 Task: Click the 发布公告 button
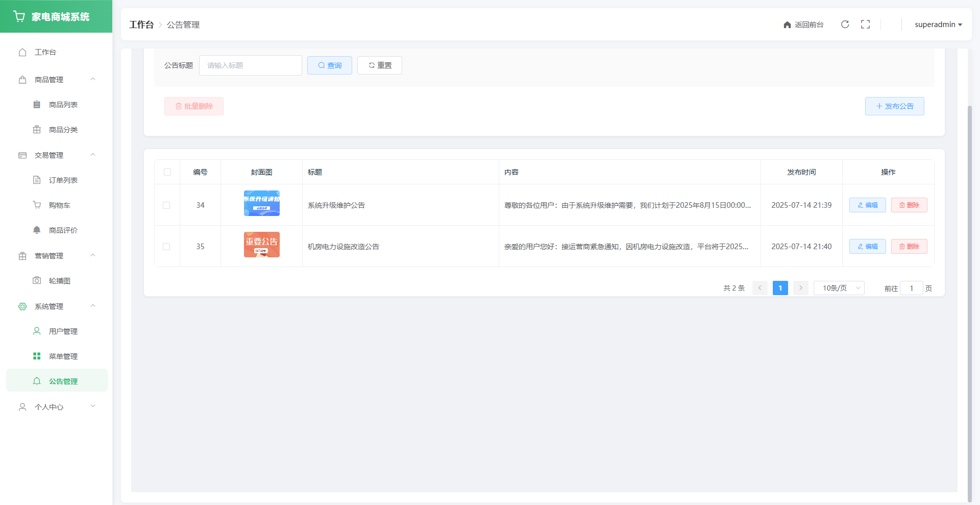(894, 106)
